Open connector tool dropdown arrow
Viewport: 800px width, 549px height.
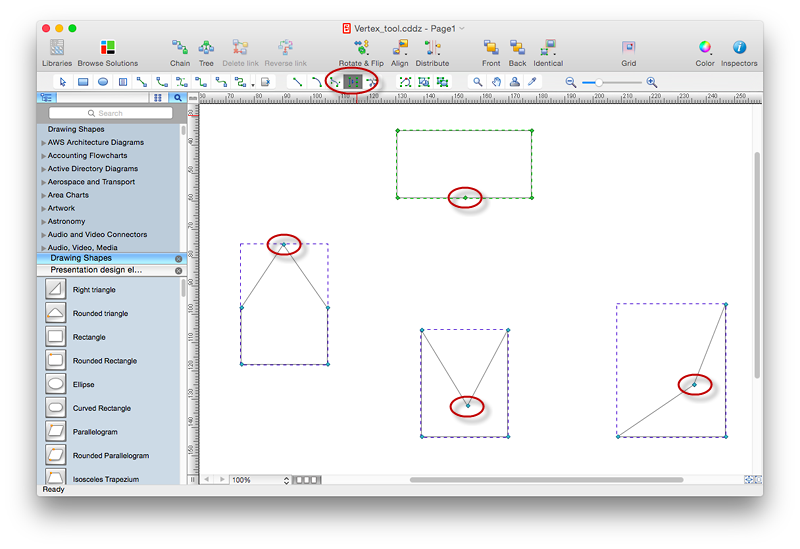(x=253, y=85)
